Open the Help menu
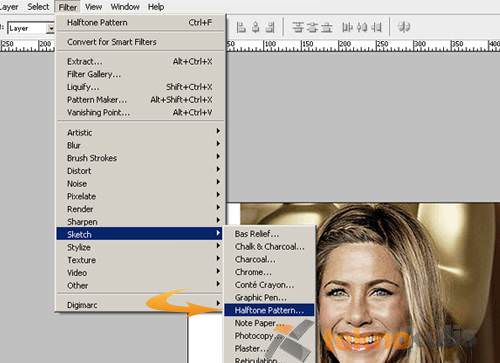Image resolution: width=500 pixels, height=363 pixels. (x=156, y=7)
